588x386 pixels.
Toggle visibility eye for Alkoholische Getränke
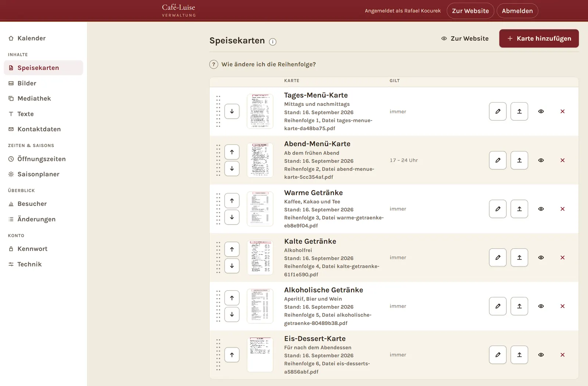541,306
